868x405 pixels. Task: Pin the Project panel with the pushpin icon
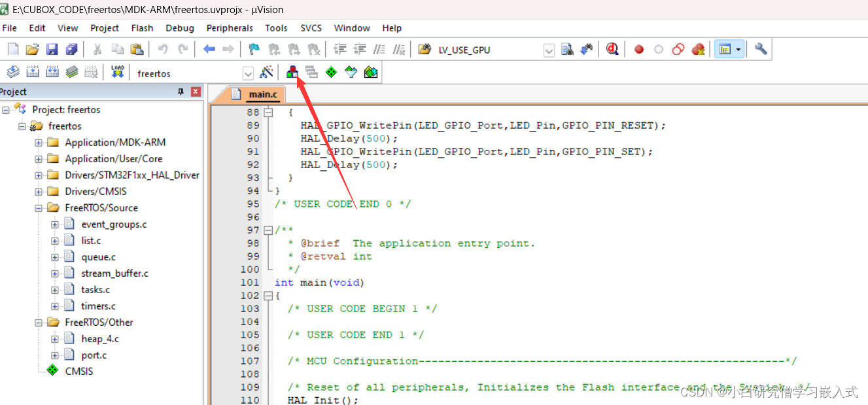[x=181, y=92]
